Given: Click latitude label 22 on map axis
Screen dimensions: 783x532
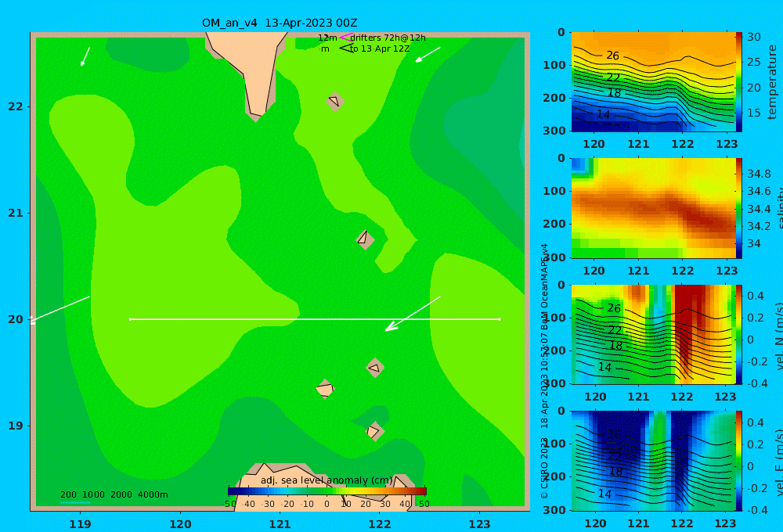Looking at the screenshot, I should pos(16,106).
